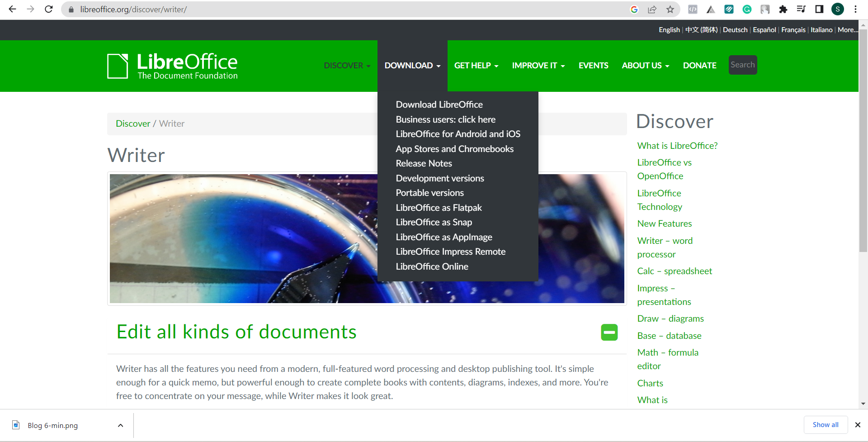Share this page via the share icon

pos(652,10)
